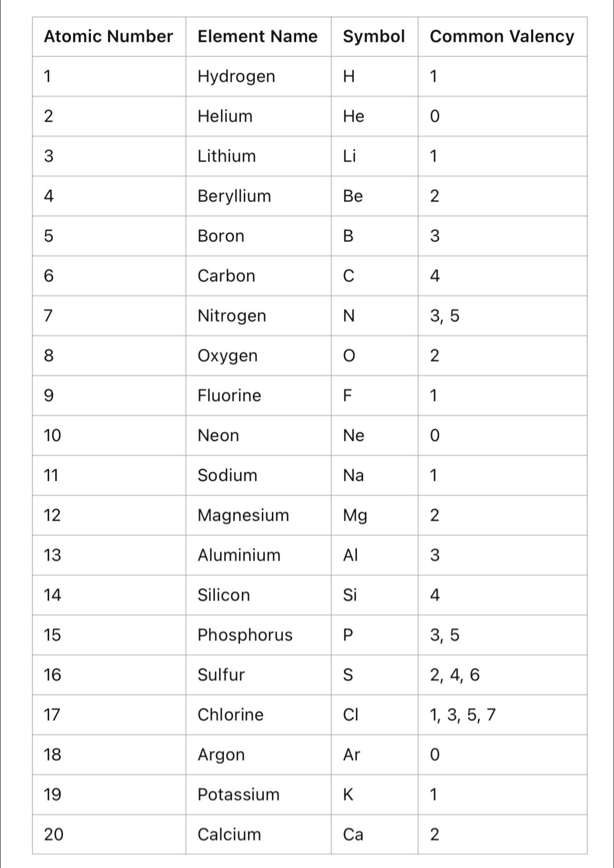Select the Neon symbol Ne cell

375,436
